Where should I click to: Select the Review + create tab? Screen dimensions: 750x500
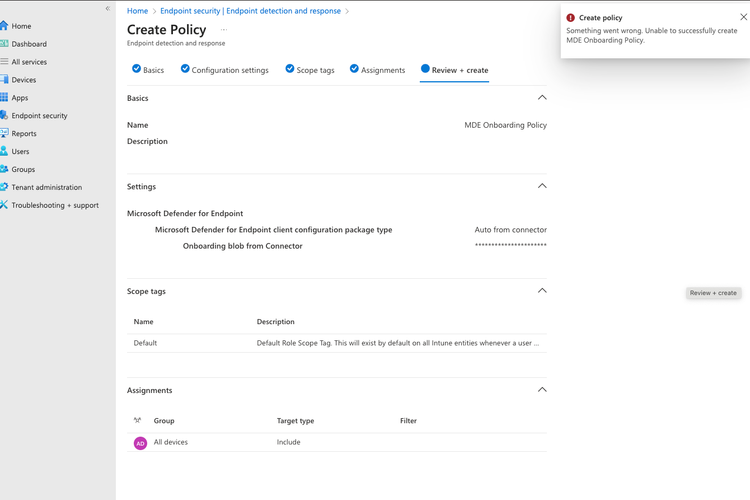[x=454, y=70]
